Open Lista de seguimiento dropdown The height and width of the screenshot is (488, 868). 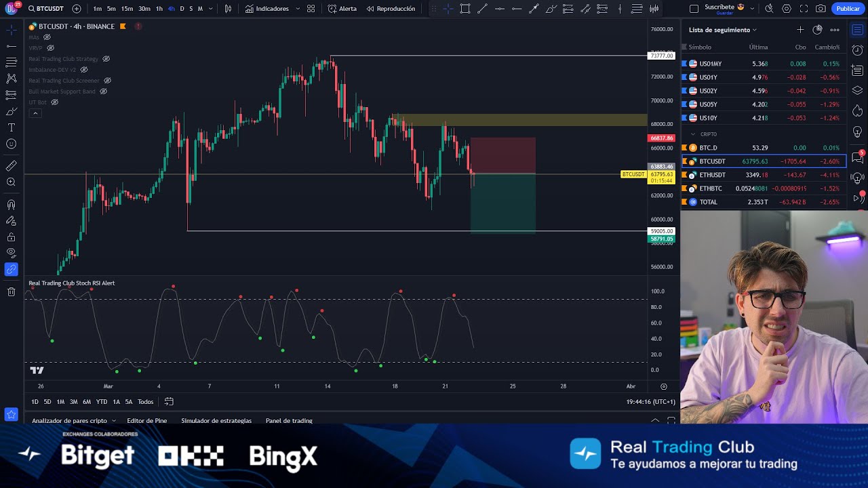pyautogui.click(x=722, y=30)
